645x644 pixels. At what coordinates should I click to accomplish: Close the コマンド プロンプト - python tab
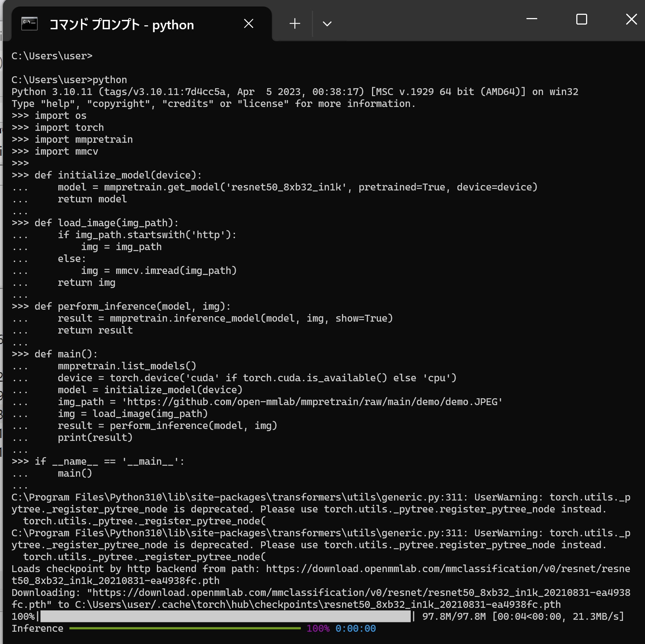tap(248, 24)
